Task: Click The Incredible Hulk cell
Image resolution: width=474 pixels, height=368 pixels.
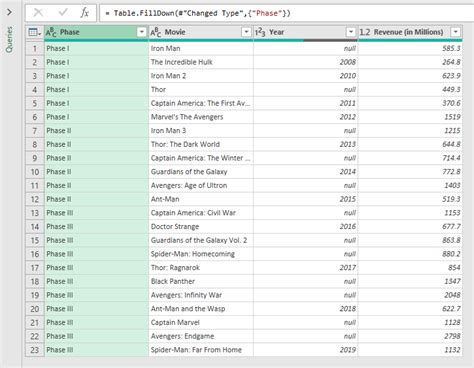Action: [201, 62]
